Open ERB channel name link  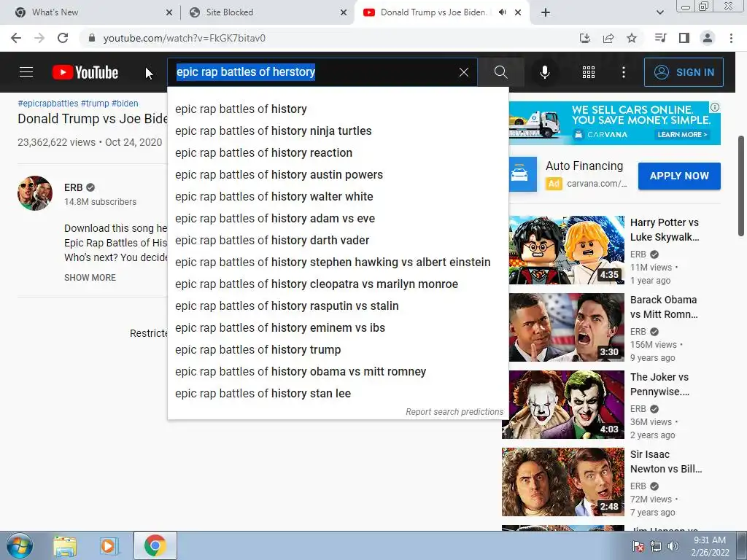pyautogui.click(x=74, y=187)
